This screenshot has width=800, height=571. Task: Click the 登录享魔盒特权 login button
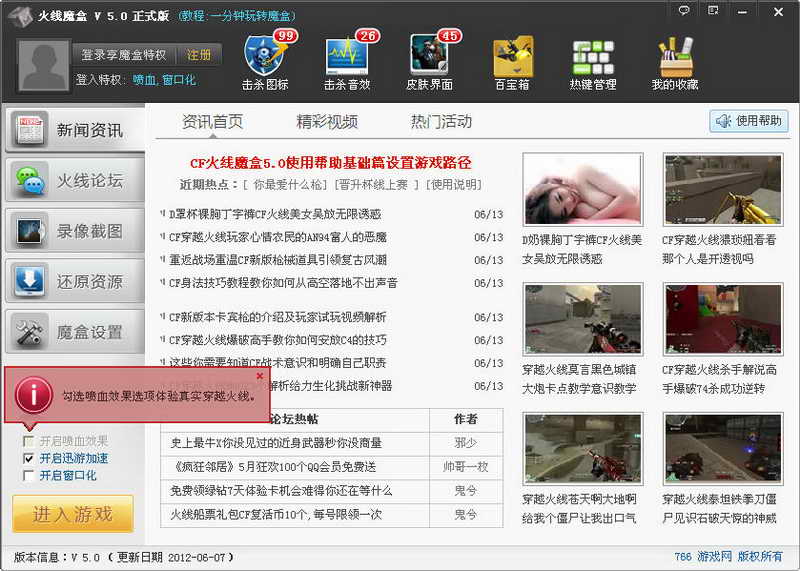124,55
